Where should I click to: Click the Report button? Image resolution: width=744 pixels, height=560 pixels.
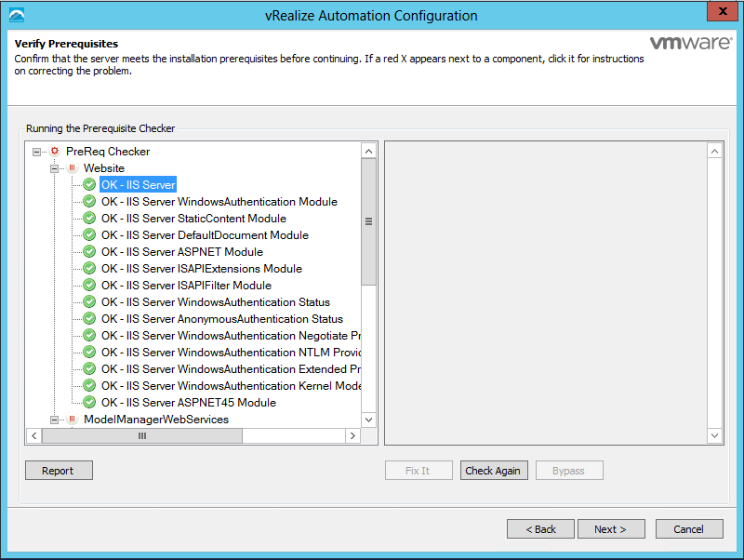[x=59, y=471]
